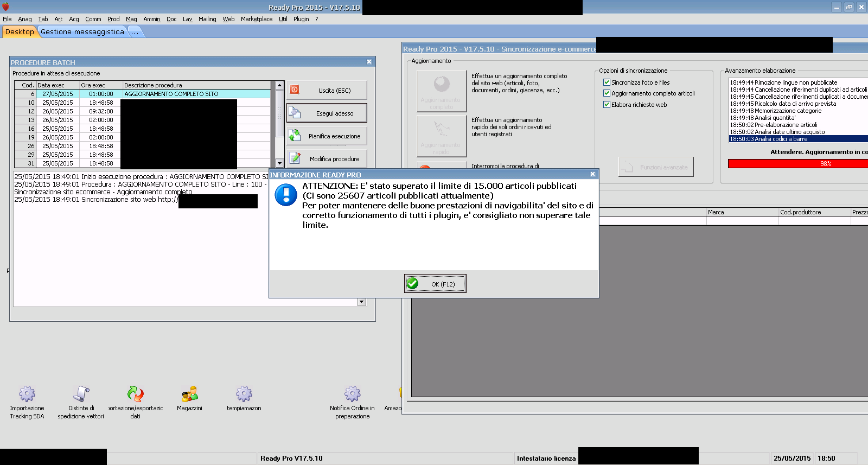This screenshot has width=868, height=465.
Task: Select log entry 'Pre-elaborazione articoli'
Action: [x=798, y=125]
